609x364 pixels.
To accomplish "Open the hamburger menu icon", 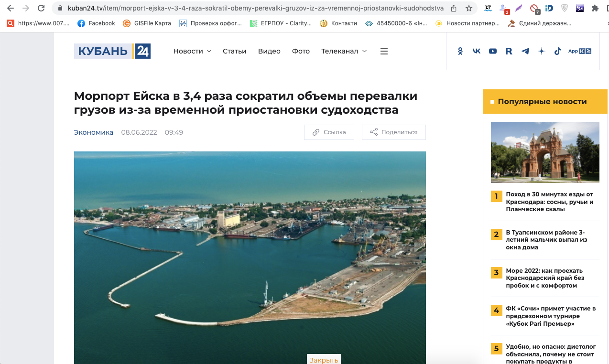I will pyautogui.click(x=384, y=51).
